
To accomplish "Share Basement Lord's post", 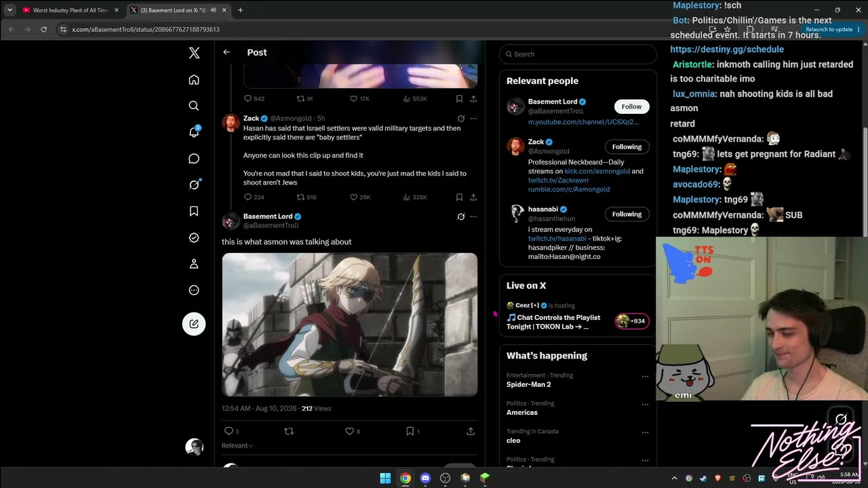I will [x=471, y=431].
